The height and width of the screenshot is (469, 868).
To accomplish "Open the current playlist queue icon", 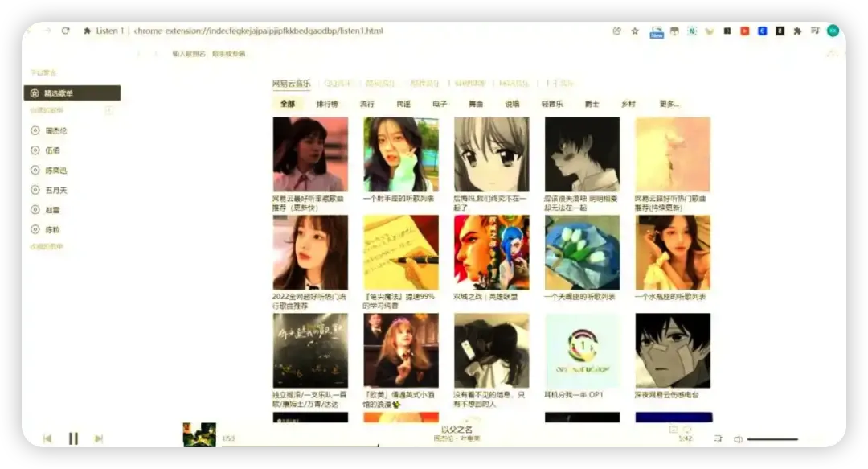I will pyautogui.click(x=718, y=438).
